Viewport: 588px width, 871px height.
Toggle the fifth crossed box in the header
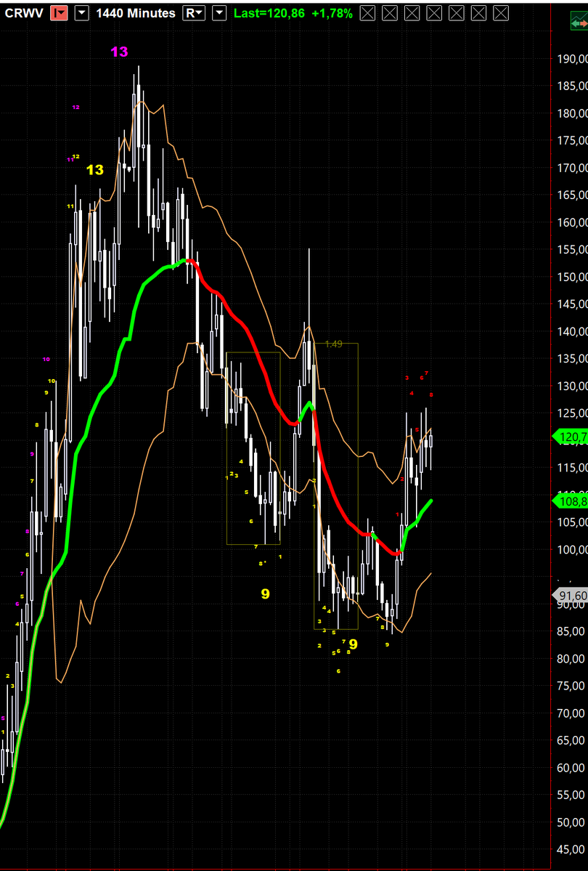457,13
